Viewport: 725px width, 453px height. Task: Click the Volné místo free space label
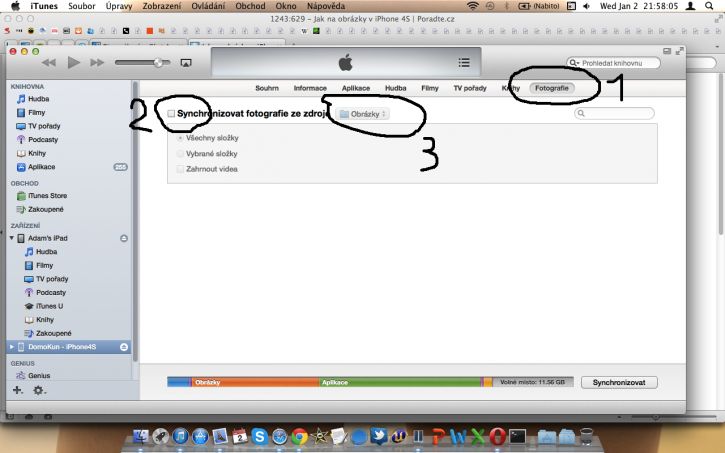point(533,382)
